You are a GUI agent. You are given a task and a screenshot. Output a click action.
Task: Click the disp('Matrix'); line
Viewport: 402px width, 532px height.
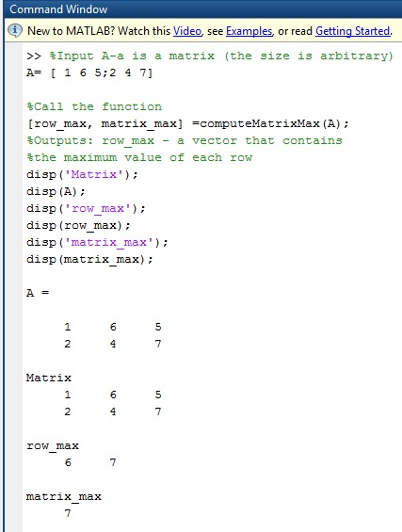(83, 174)
